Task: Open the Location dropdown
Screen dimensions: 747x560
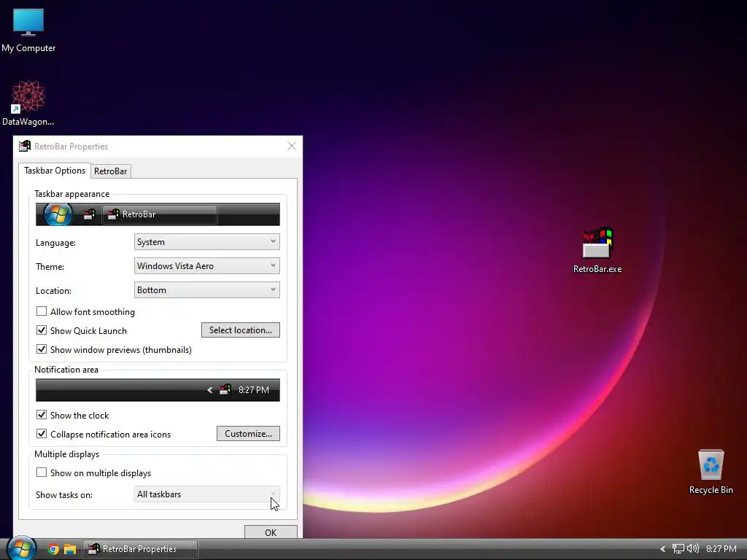Action: pyautogui.click(x=206, y=290)
